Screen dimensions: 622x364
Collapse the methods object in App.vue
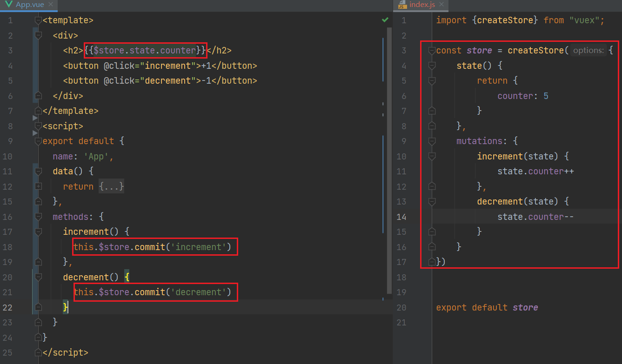click(38, 217)
